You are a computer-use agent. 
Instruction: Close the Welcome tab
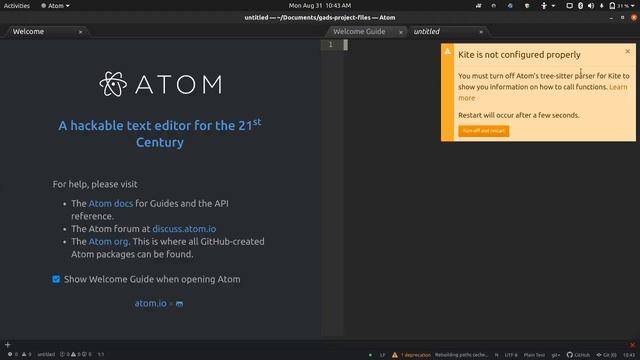[80, 32]
